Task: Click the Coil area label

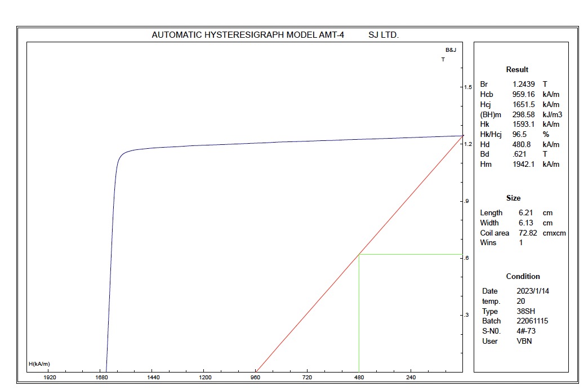Action: tap(495, 233)
